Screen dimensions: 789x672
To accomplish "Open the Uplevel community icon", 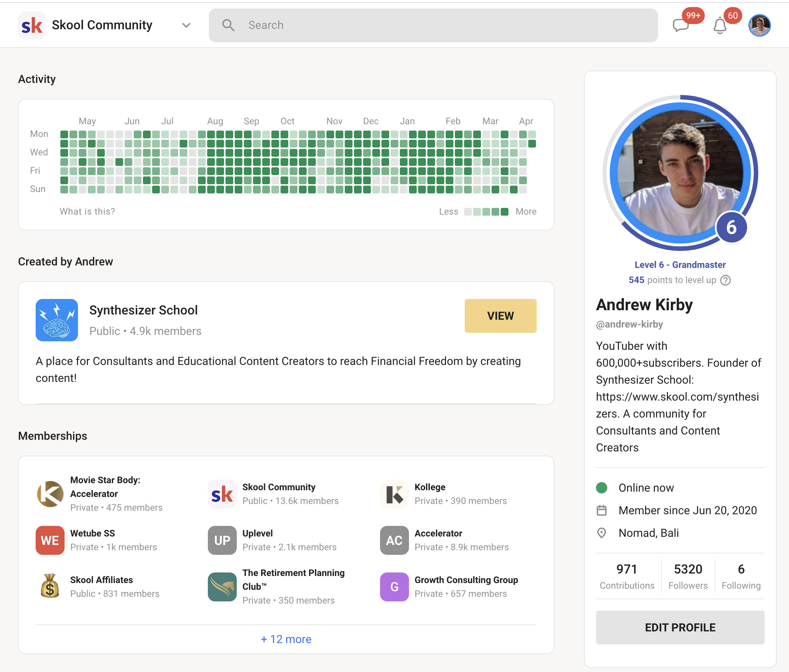I will (222, 540).
